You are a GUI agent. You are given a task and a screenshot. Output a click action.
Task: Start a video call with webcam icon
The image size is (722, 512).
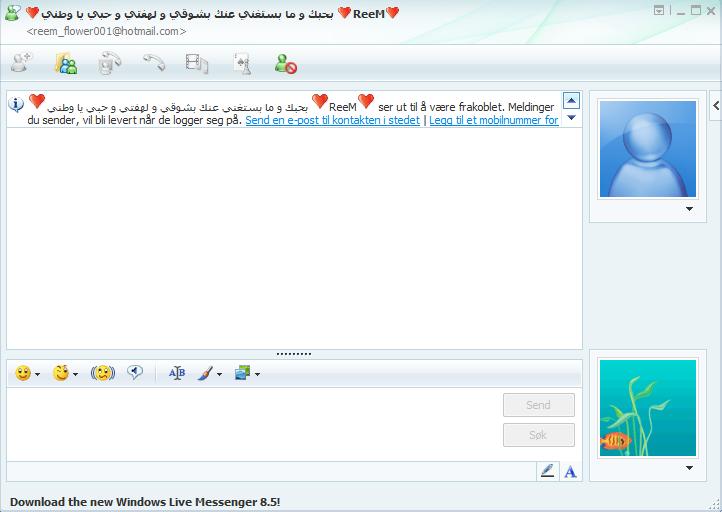pos(110,63)
